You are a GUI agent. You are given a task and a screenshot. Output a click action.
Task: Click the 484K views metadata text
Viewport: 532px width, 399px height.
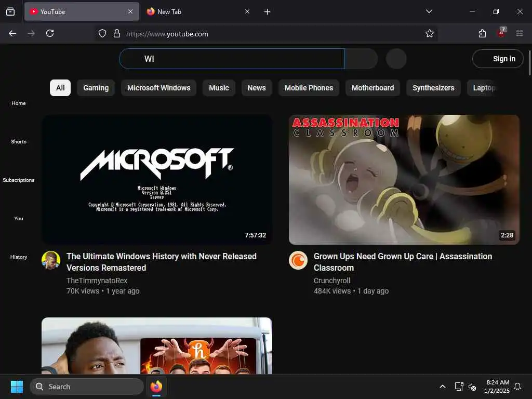(332, 291)
